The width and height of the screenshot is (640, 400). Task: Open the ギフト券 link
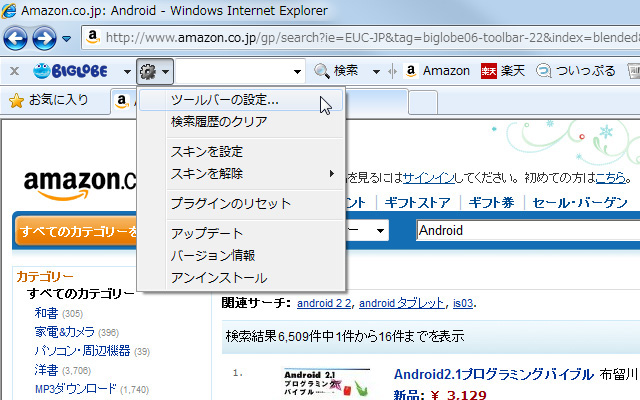coord(491,203)
